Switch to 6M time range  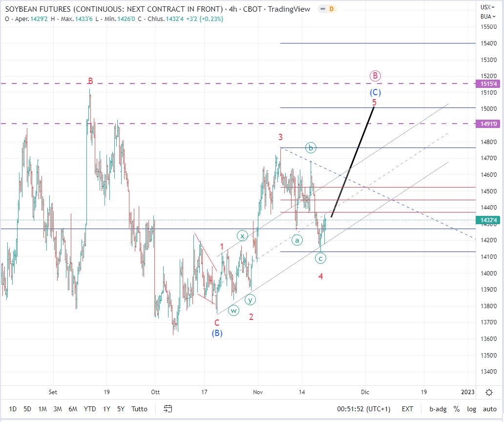click(73, 409)
